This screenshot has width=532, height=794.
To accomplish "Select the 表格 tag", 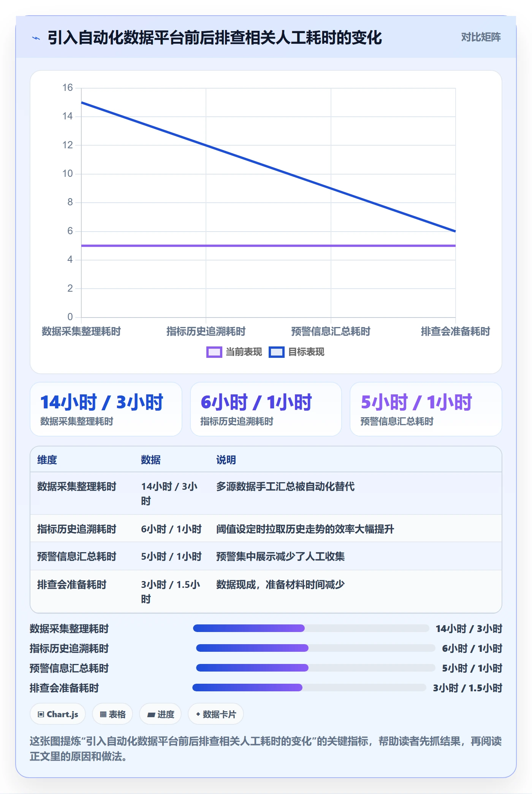I will 112,714.
